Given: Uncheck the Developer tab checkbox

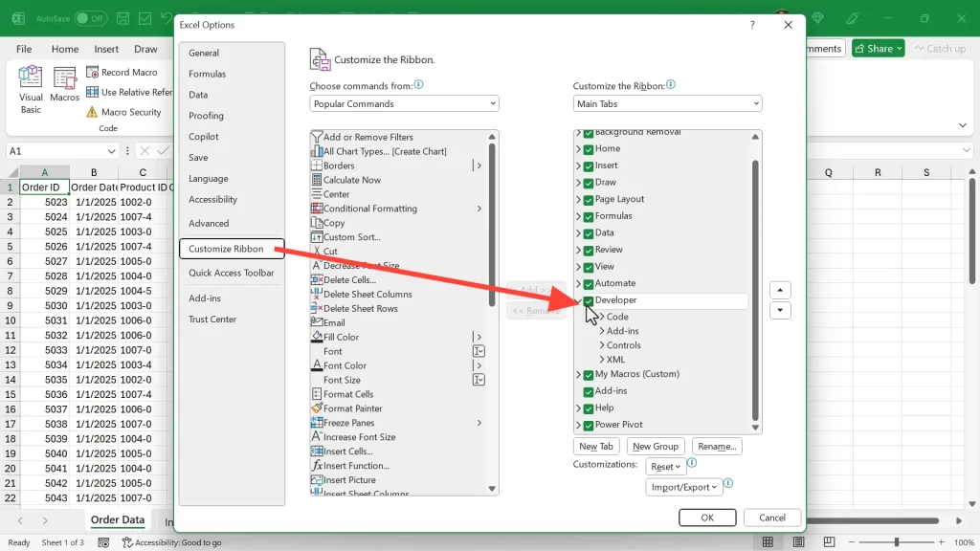Looking at the screenshot, I should point(589,300).
